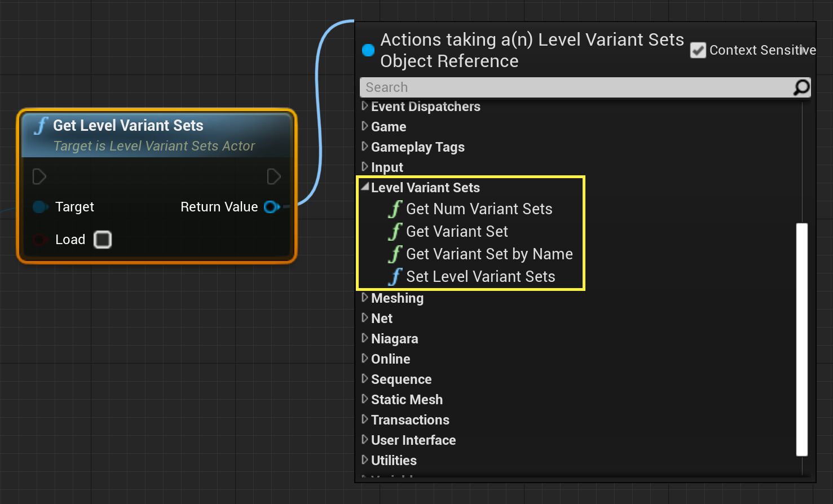Choose Get Variant Set by Name

(x=489, y=254)
